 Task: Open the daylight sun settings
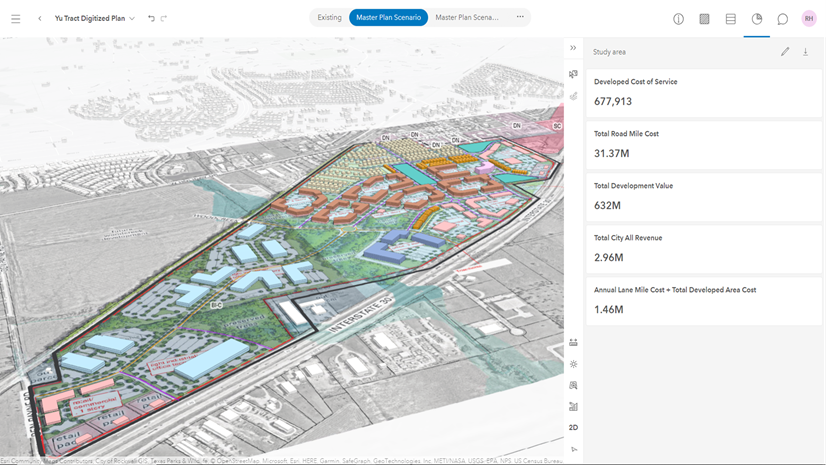(573, 364)
